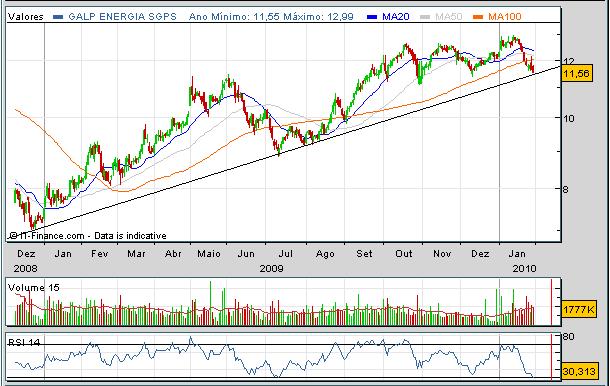610x386 pixels.
Task: Click the 12 price axis label
Action: pyautogui.click(x=568, y=61)
